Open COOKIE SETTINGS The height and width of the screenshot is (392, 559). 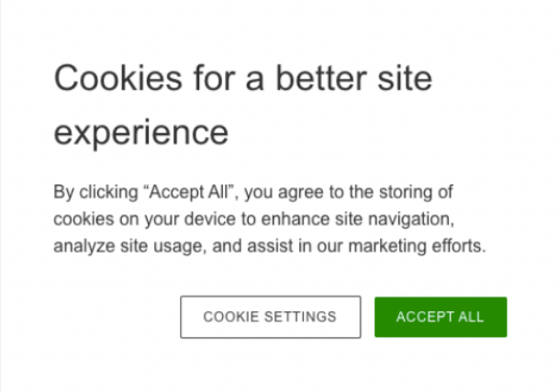(270, 317)
